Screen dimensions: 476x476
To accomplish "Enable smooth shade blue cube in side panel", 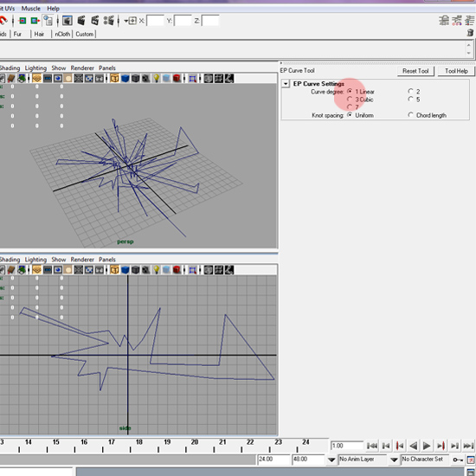I will 125,270.
